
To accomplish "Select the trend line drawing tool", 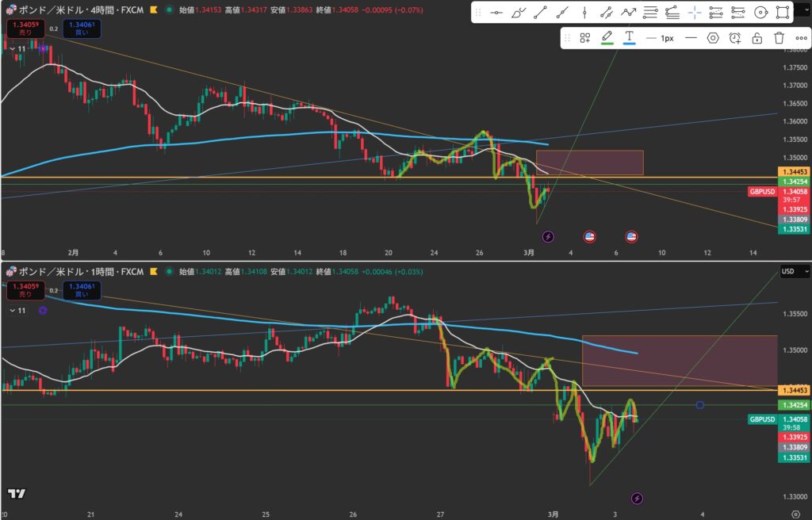I will coord(540,13).
